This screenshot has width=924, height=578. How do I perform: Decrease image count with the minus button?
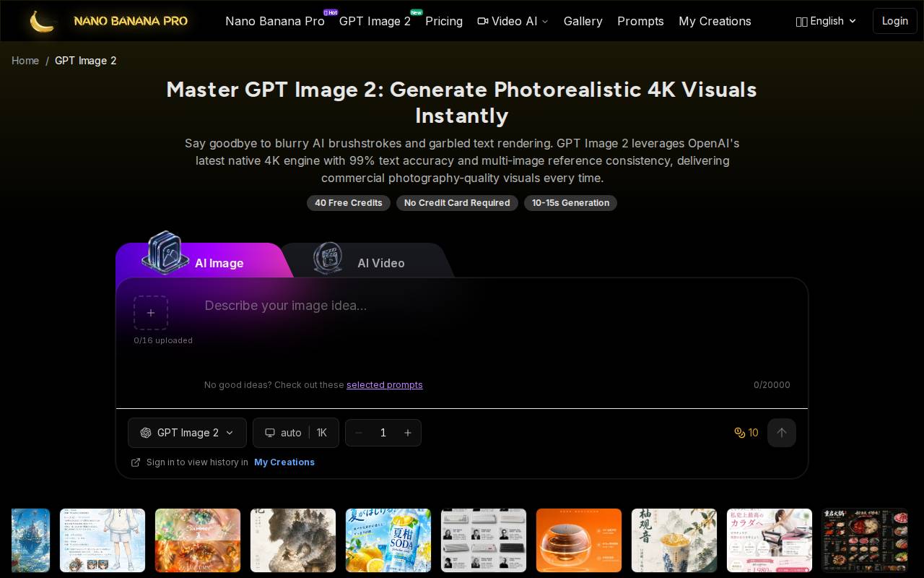tap(359, 433)
